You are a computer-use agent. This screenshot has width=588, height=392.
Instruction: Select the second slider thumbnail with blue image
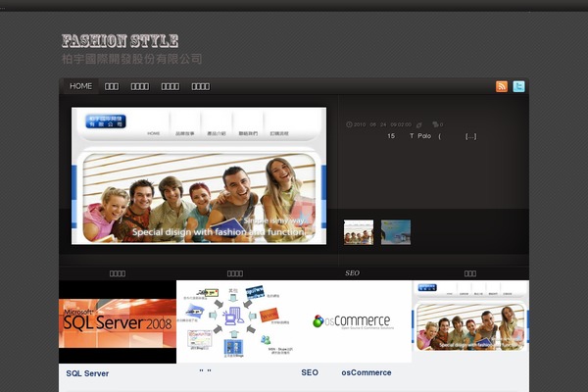pyautogui.click(x=396, y=232)
